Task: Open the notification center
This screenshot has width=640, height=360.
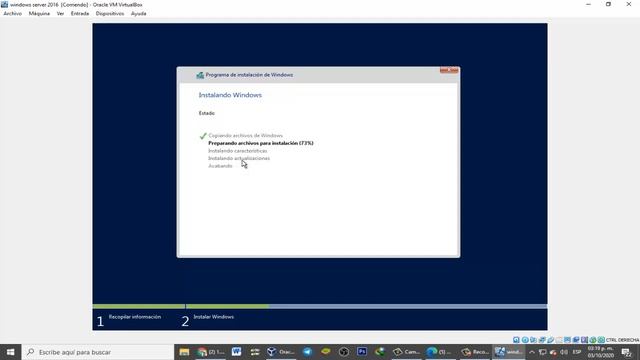Action: (627, 352)
